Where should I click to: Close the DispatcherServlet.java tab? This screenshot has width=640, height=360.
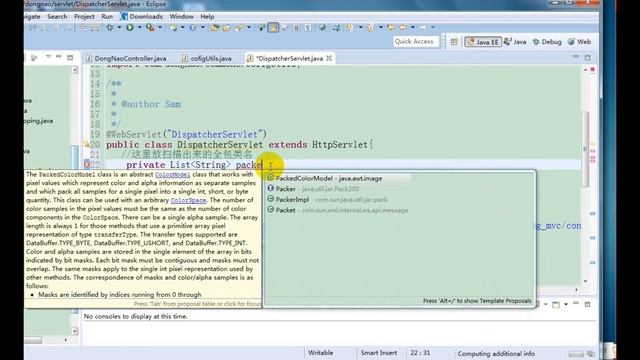point(329,58)
